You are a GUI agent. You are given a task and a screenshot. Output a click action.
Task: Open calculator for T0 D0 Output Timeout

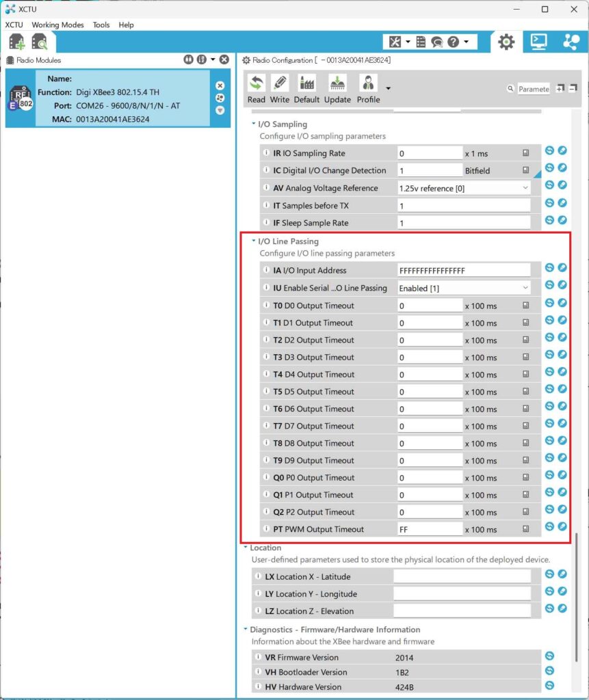coord(525,306)
